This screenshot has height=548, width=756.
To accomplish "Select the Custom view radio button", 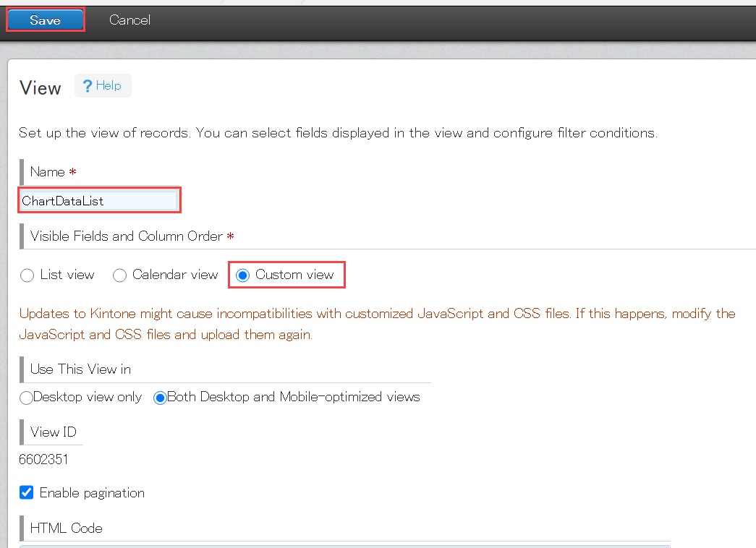I will pyautogui.click(x=242, y=275).
